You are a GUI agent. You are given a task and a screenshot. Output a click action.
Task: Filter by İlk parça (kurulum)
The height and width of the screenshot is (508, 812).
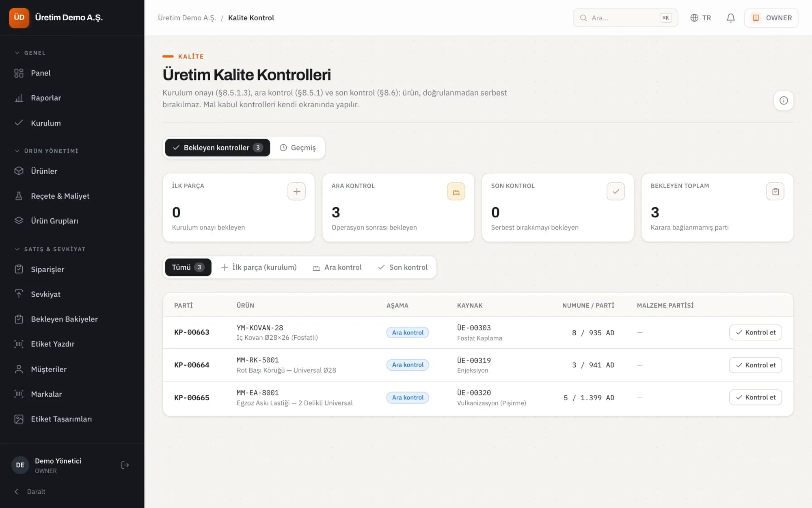(x=259, y=267)
